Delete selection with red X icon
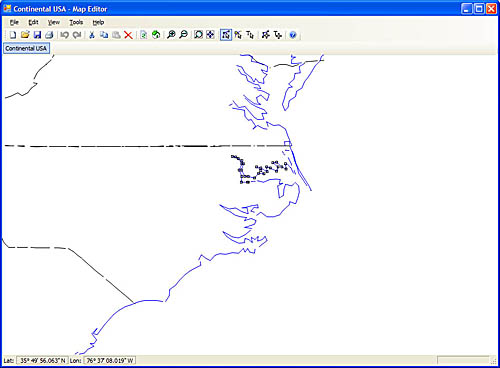This screenshot has height=368, width=500. [x=128, y=35]
